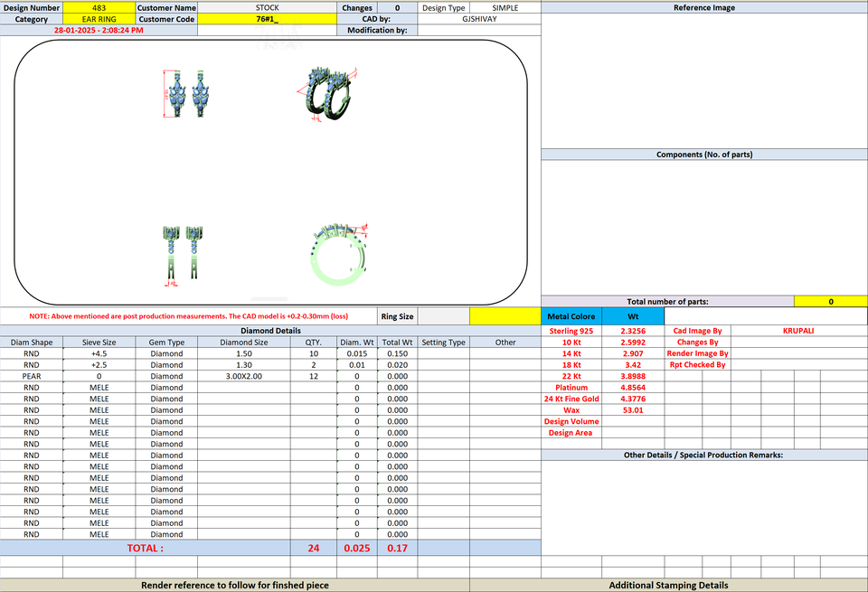Select the Render Image By label
This screenshot has width=868, height=592.
pos(697,353)
